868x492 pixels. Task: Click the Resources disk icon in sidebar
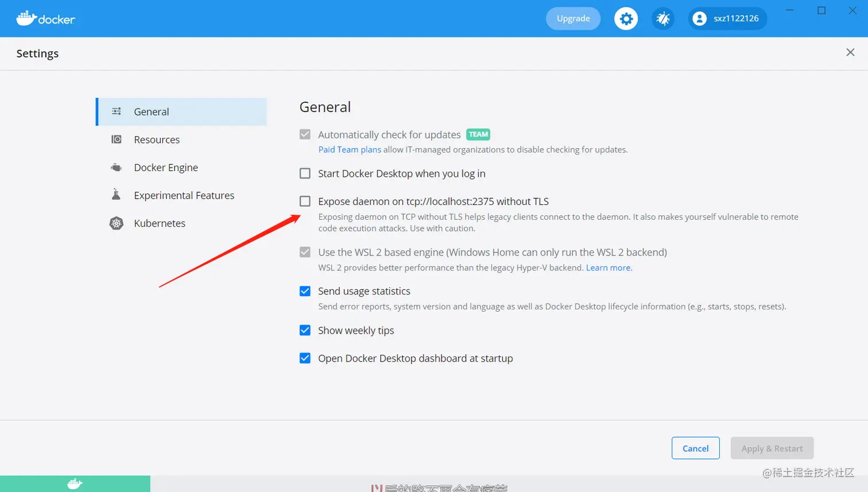point(117,140)
